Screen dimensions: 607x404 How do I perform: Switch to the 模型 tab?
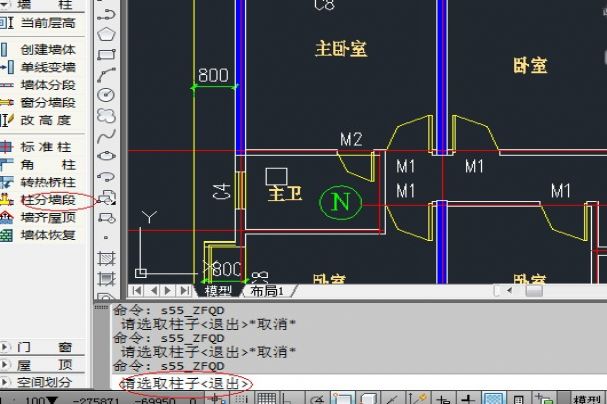click(x=219, y=291)
